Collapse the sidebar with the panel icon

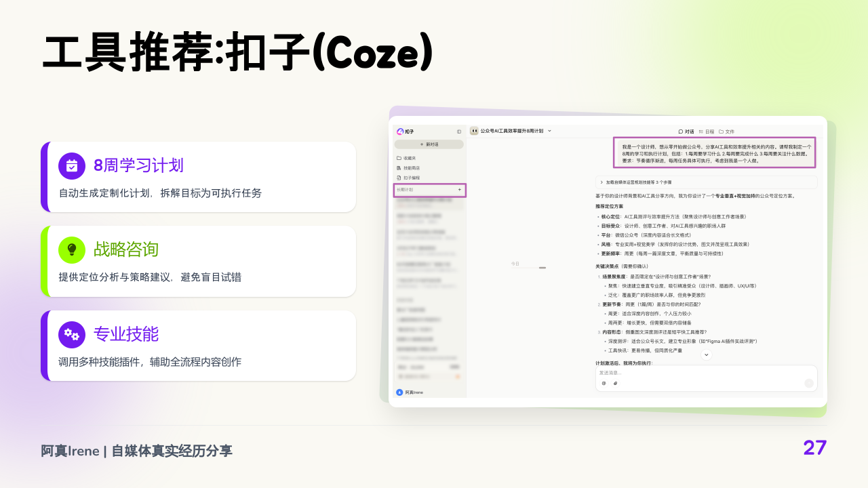(459, 131)
